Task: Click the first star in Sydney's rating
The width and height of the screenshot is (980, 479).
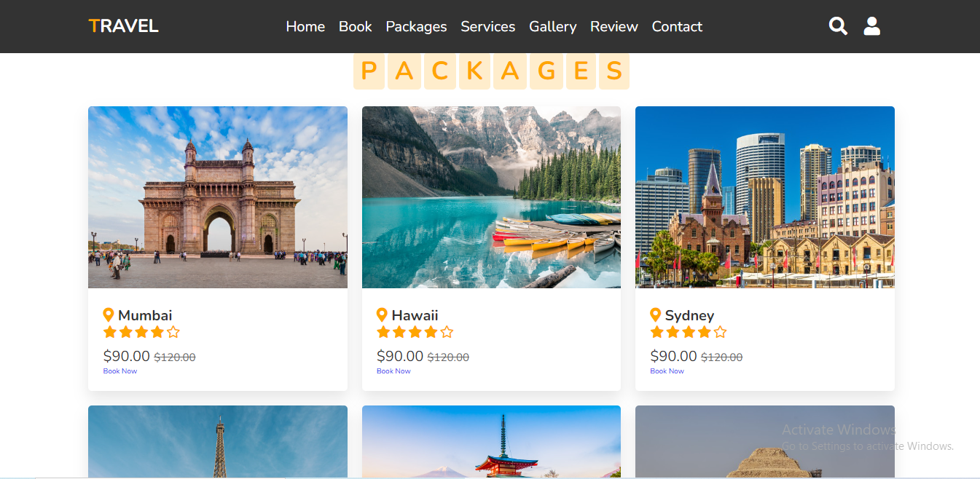Action: 656,332
